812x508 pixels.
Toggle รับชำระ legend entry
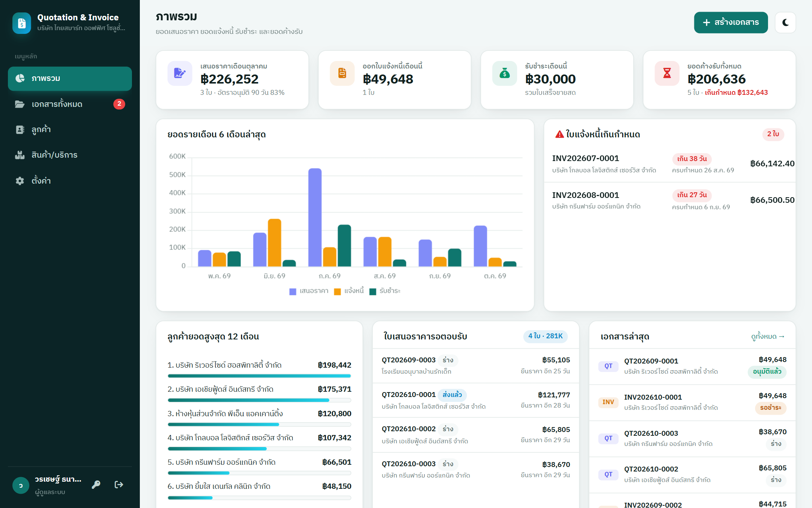385,291
